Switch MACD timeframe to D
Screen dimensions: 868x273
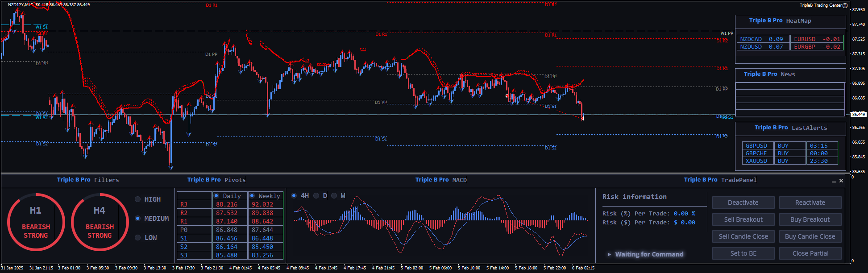pos(316,196)
